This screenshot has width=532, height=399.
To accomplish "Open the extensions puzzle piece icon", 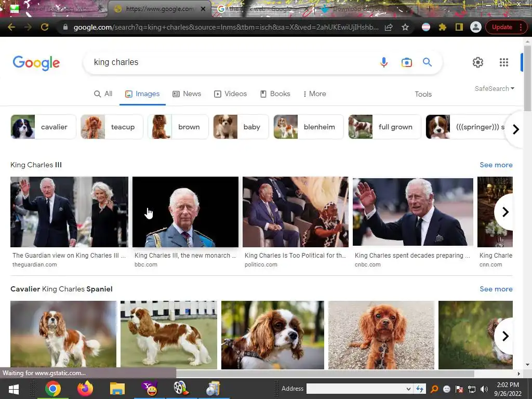I will (443, 27).
